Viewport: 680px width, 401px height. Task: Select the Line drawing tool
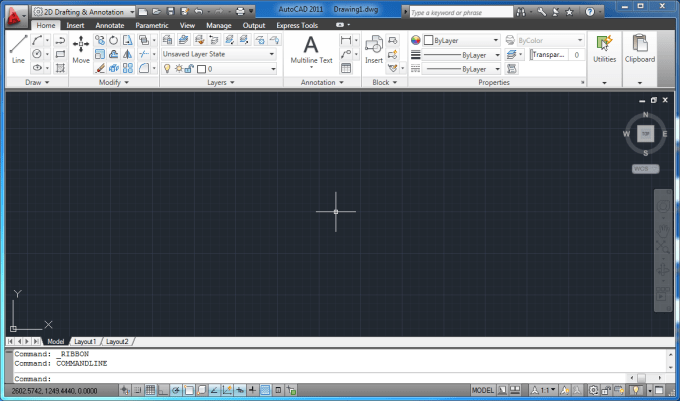18,49
